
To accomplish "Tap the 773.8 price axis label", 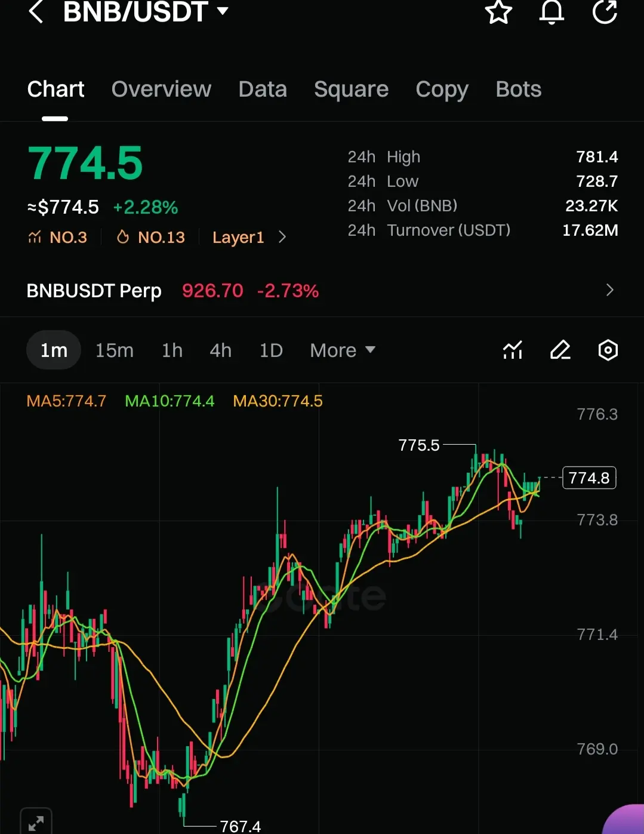I will (597, 520).
